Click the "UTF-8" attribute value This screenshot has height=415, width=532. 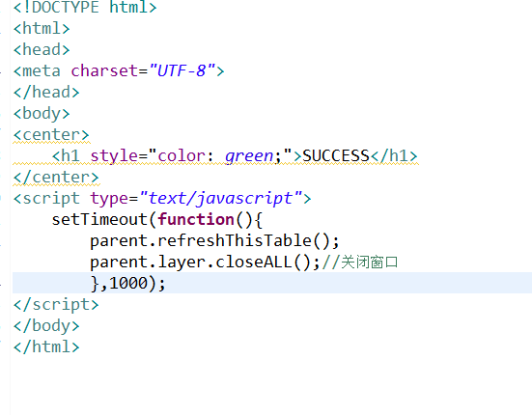(182, 70)
